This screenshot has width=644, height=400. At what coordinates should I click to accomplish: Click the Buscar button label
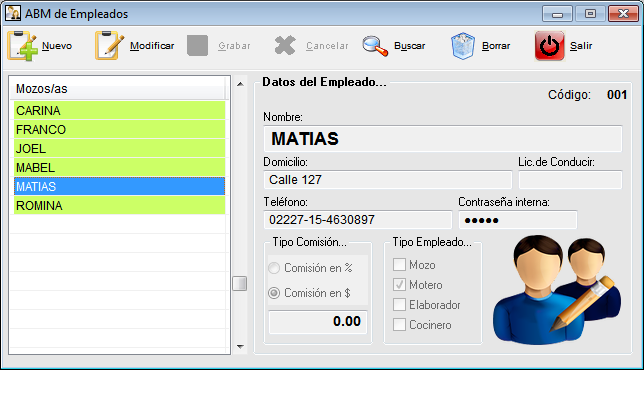[409, 46]
